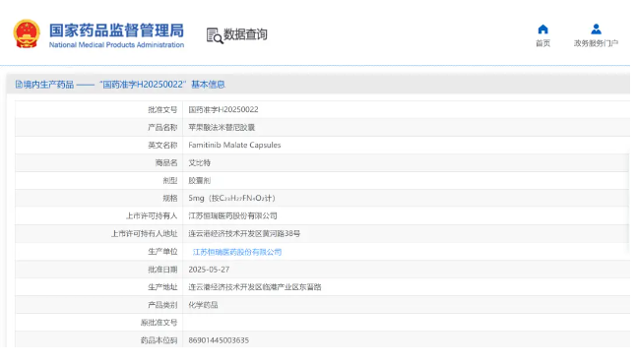Click the 药品本位码 row label
The image size is (637, 364).
tap(159, 340)
